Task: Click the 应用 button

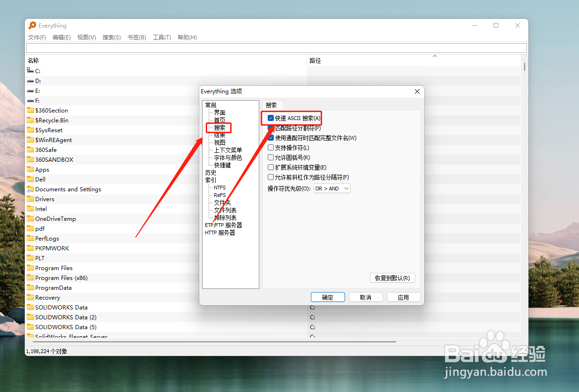Action: click(404, 297)
